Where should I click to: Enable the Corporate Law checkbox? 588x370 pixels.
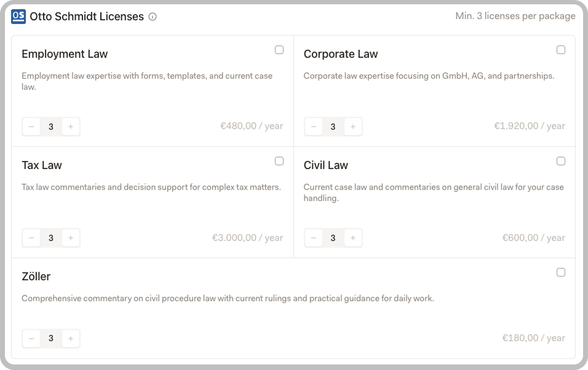561,50
